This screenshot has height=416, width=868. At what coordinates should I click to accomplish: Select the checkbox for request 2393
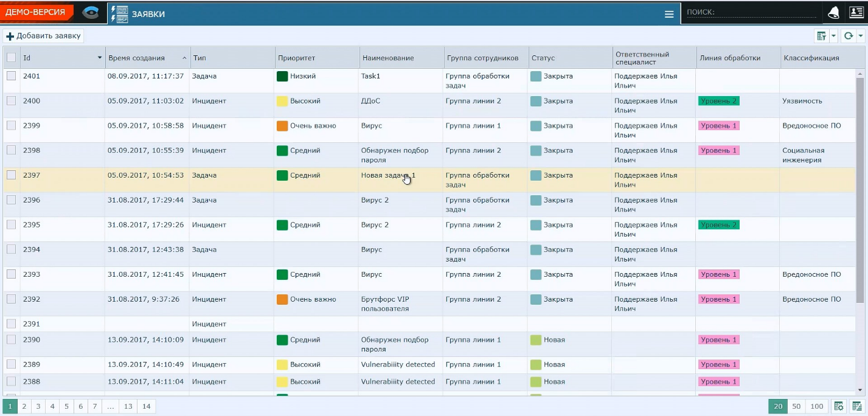[12, 274]
